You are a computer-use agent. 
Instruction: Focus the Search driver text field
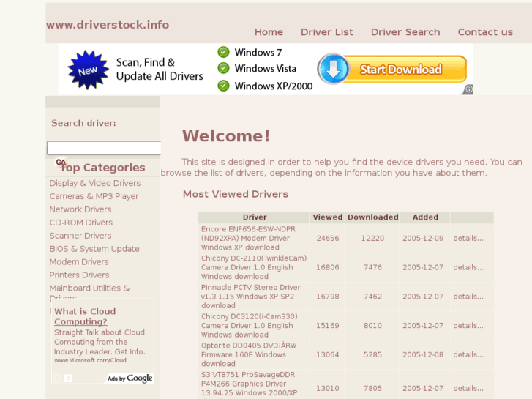(104, 148)
